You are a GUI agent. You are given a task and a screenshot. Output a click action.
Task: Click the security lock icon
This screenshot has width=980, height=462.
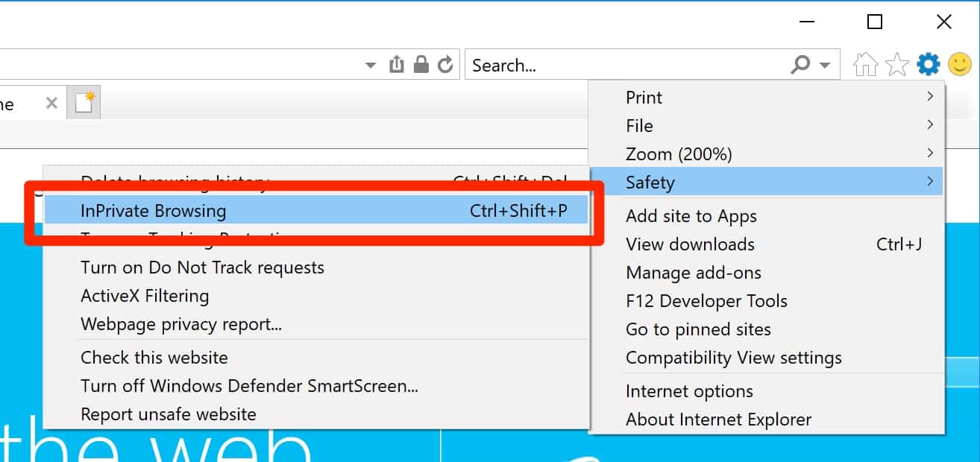pos(421,65)
